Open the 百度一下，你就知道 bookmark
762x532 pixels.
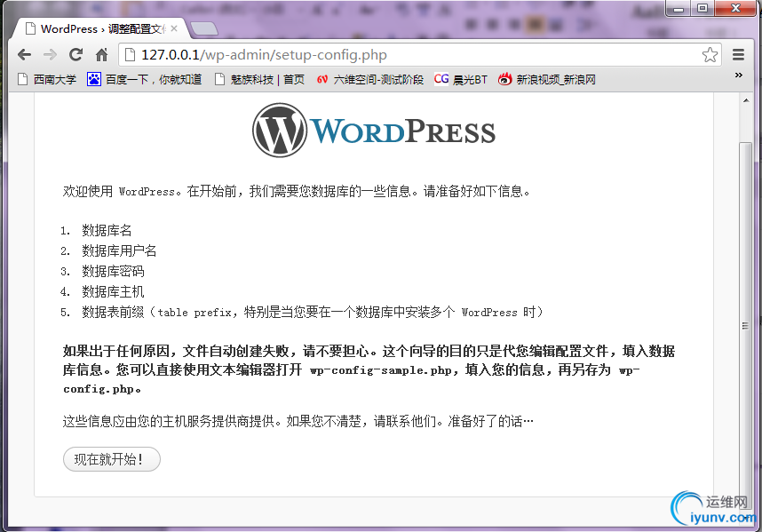click(145, 79)
